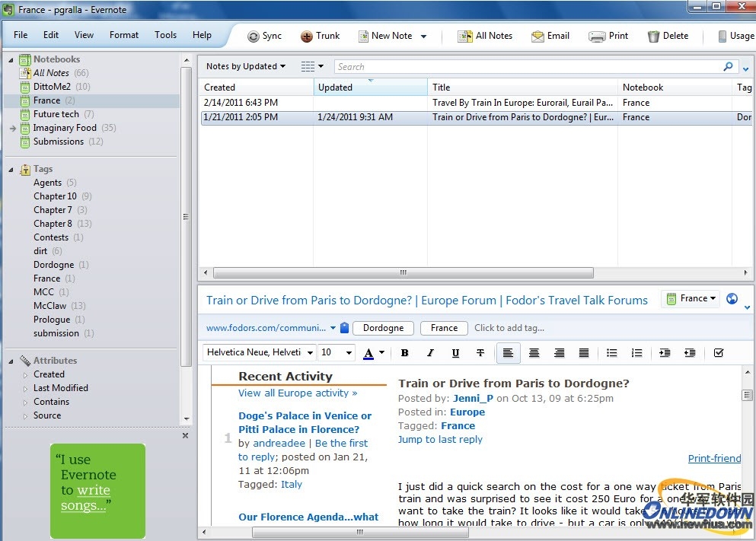Open the www.fodors.com source link
Image resolution: width=756 pixels, height=541 pixels.
(x=266, y=328)
